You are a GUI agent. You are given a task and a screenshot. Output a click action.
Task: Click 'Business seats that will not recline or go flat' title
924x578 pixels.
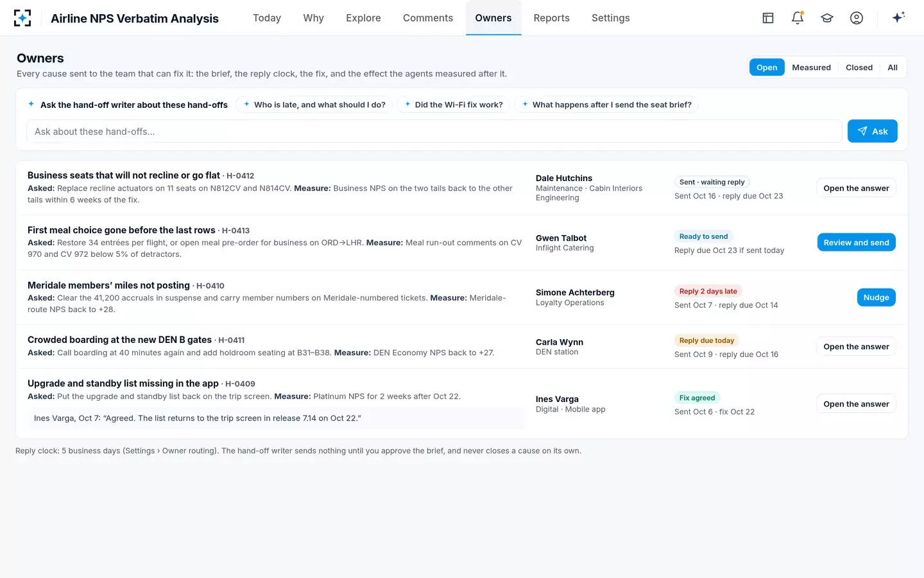click(x=124, y=175)
